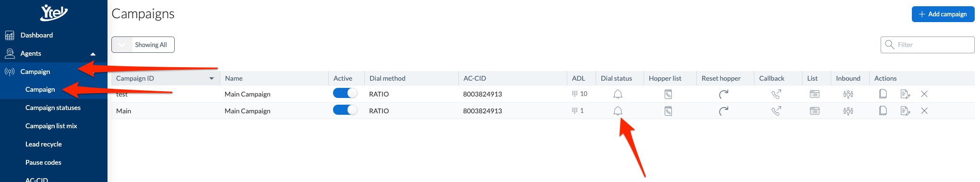Open Lead recycle link
980x182 pixels.
tap(43, 144)
